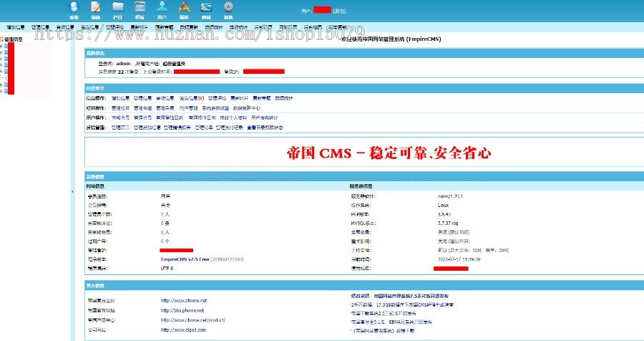The width and height of the screenshot is (644, 341).
Task: Open news link mentioning EBMA系统
Action: point(391,322)
